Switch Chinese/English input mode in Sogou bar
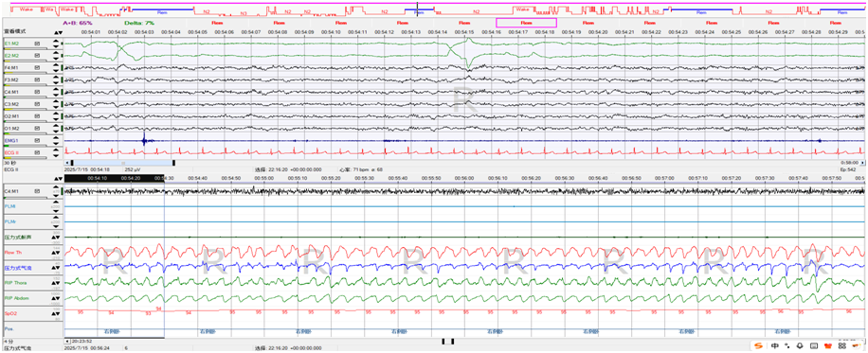868x353 pixels. pyautogui.click(x=775, y=346)
